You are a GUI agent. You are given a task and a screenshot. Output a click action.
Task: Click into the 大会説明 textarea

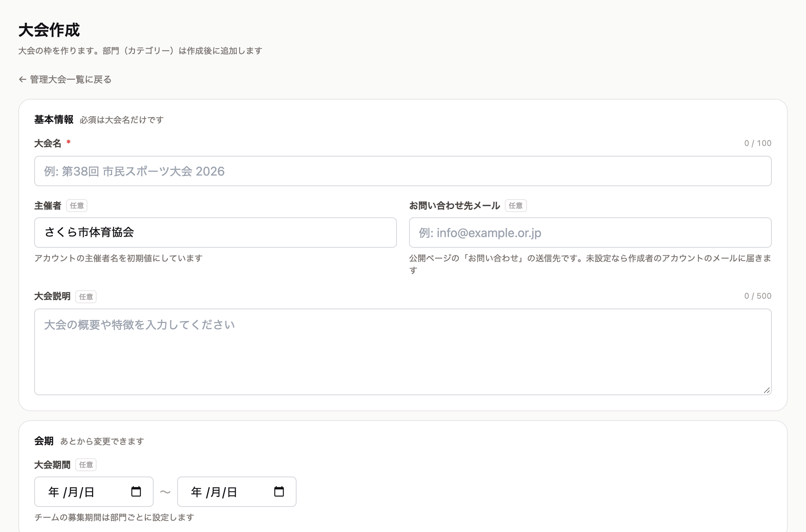(403, 352)
